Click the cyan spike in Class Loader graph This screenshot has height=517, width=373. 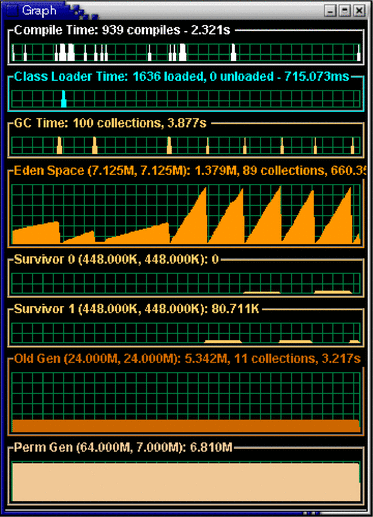pos(64,99)
